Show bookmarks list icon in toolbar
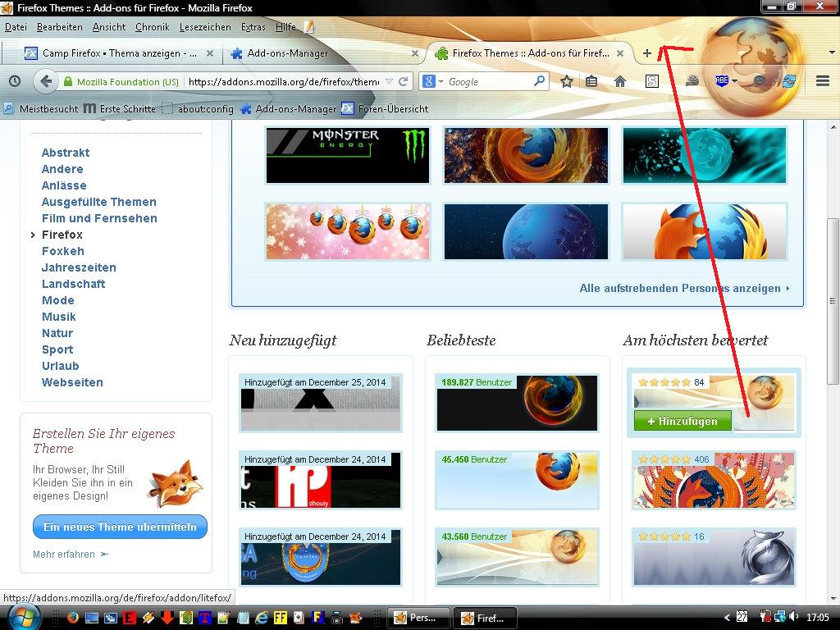The width and height of the screenshot is (840, 630). pyautogui.click(x=591, y=81)
